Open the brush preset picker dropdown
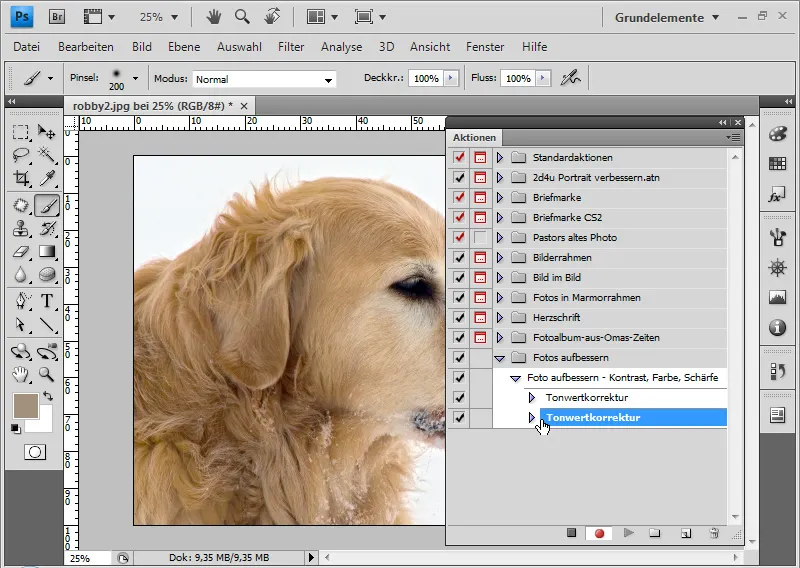Viewport: 800px width, 568px height. pyautogui.click(x=135, y=78)
